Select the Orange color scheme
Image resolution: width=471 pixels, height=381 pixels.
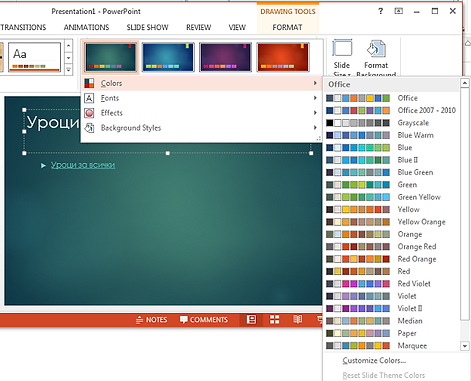[x=392, y=234]
